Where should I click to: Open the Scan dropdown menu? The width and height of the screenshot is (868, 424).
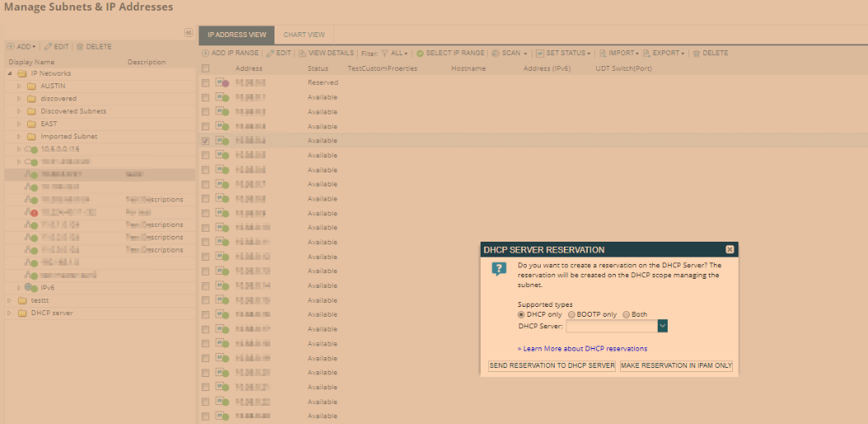509,54
